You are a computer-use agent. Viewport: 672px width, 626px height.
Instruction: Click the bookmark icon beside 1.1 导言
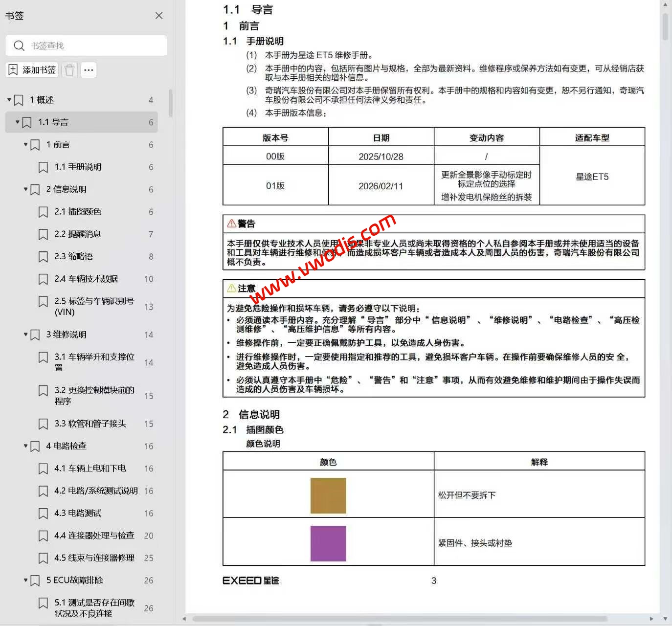27,122
